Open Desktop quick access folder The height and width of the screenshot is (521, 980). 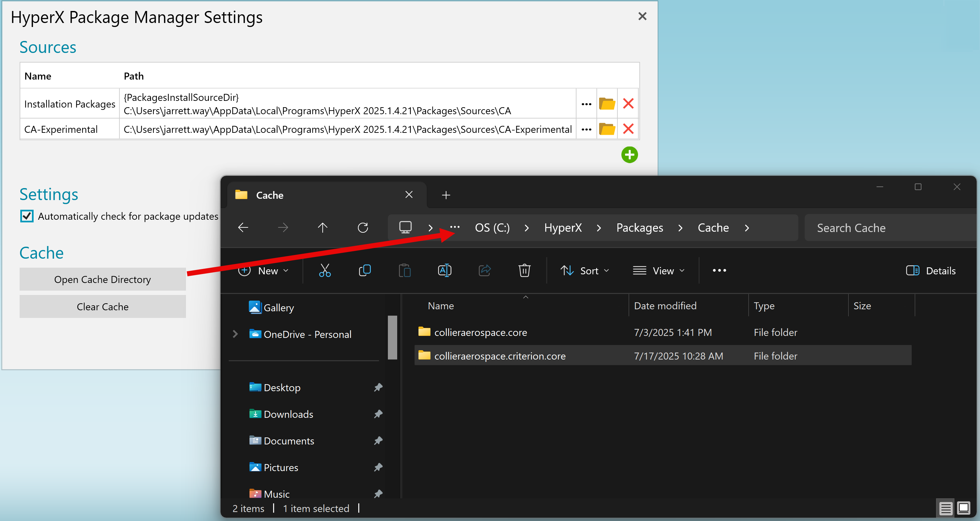[x=275, y=387]
